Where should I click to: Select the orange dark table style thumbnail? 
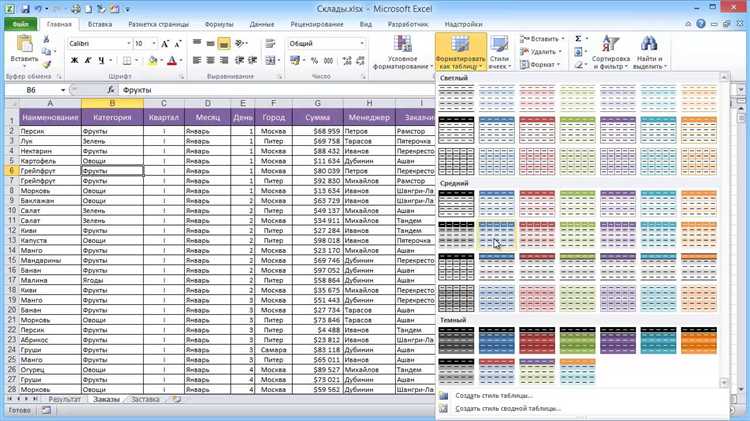coord(698,340)
